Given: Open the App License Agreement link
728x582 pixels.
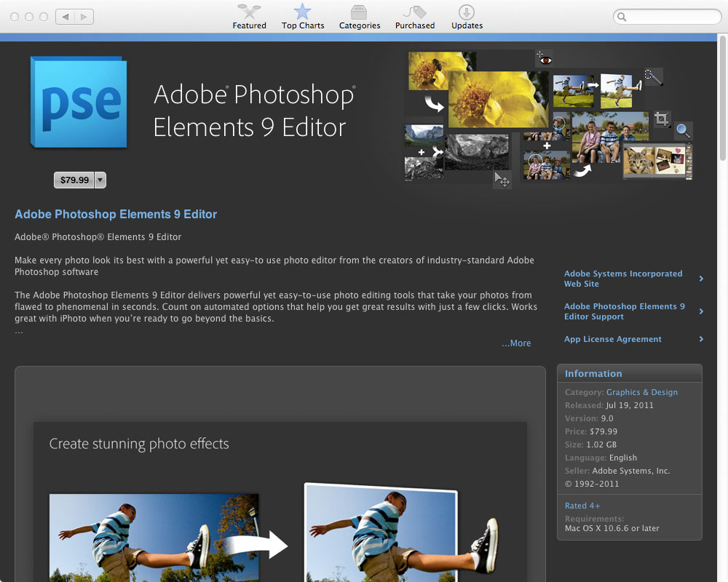Looking at the screenshot, I should tap(613, 339).
